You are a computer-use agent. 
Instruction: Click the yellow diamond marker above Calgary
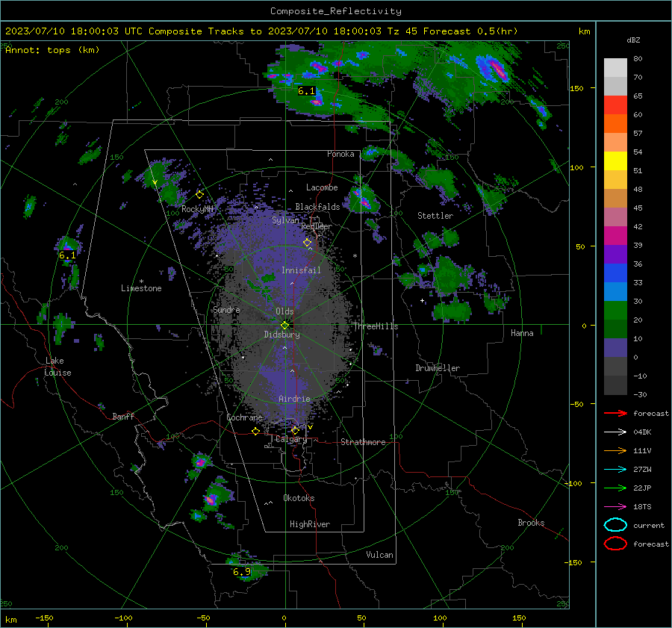pos(295,430)
